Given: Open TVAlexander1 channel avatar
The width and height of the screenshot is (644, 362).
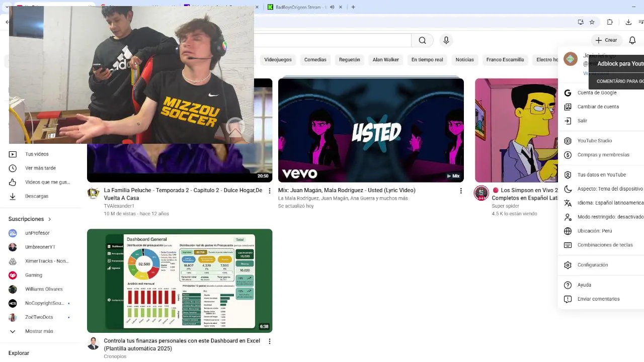Looking at the screenshot, I should [93, 193].
